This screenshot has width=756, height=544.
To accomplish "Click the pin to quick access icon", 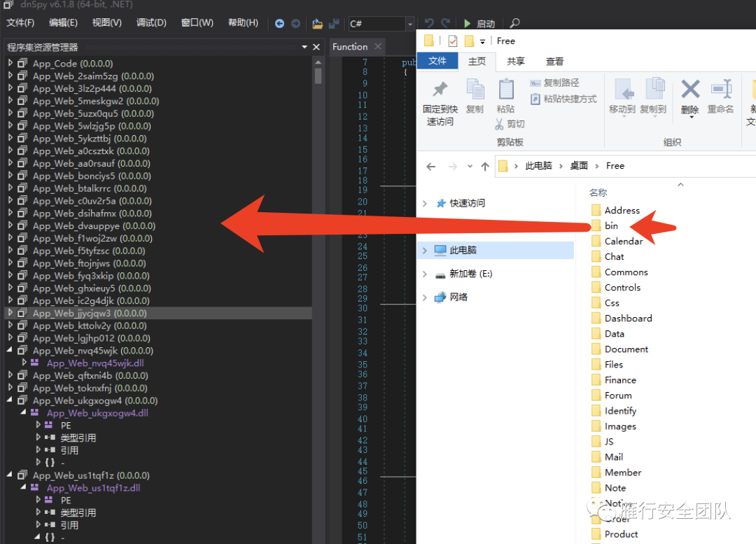I will tap(440, 90).
